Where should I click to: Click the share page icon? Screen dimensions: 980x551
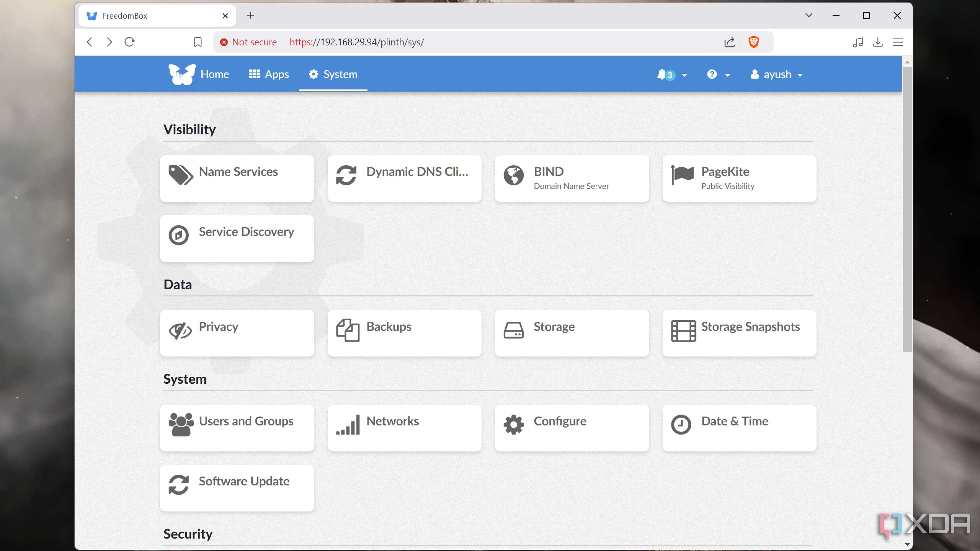729,42
